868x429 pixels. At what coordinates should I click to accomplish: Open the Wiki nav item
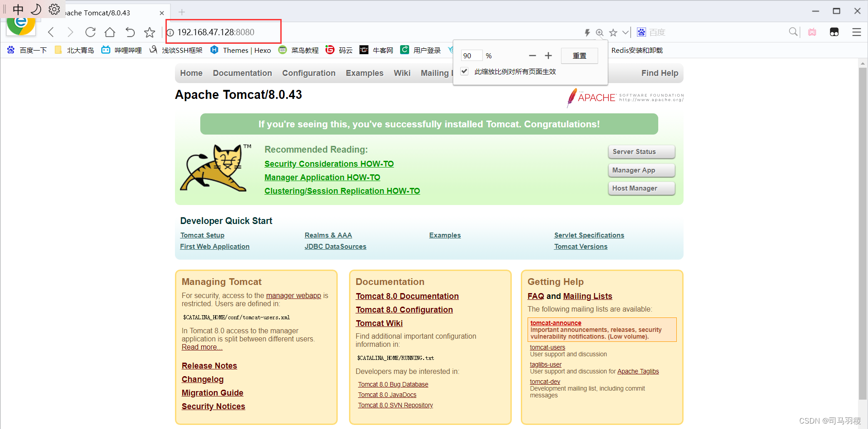pos(402,73)
